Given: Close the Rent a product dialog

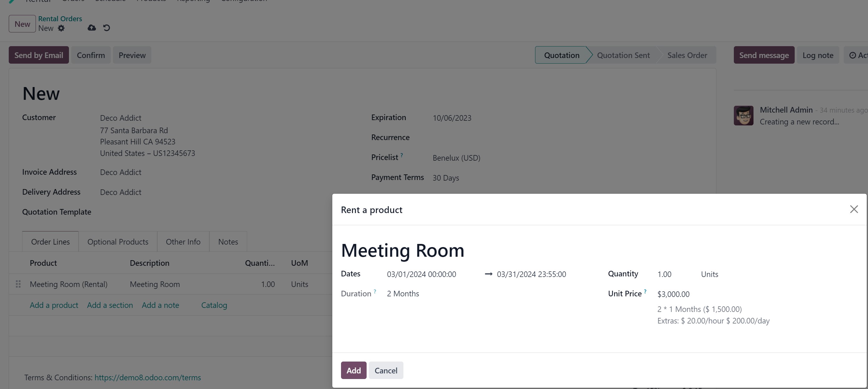Looking at the screenshot, I should coord(854,209).
